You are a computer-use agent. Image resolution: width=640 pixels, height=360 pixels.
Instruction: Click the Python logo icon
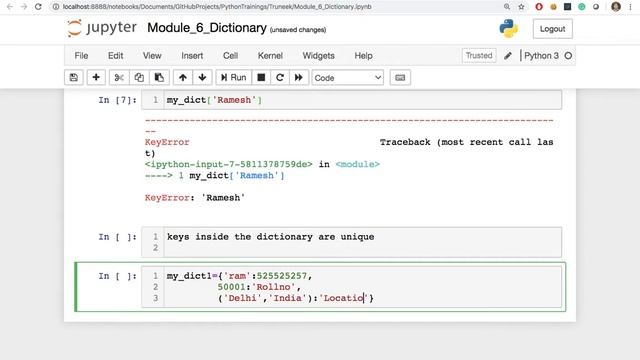[509, 29]
